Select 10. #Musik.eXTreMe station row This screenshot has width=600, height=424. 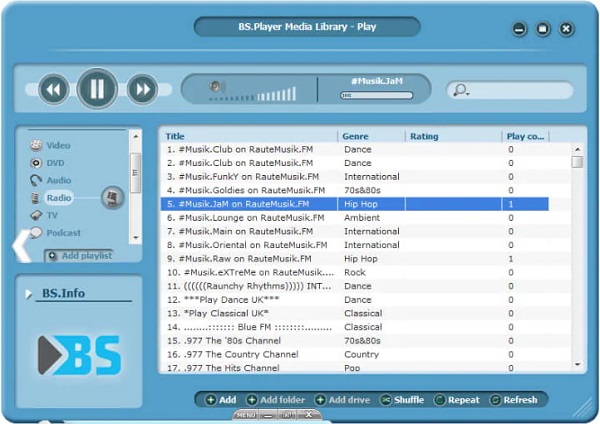[354, 272]
